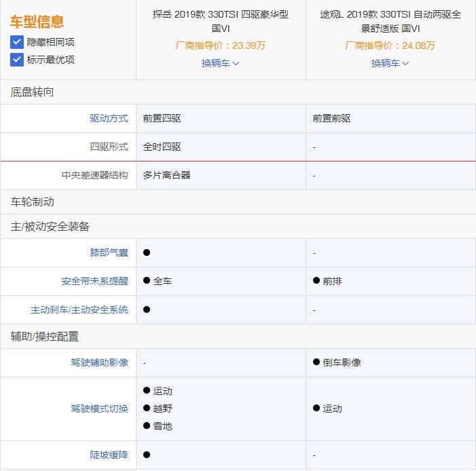This screenshot has height=471, width=476.
Task: Toggle the 隐藏相同项 checkbox
Action: click(x=17, y=42)
